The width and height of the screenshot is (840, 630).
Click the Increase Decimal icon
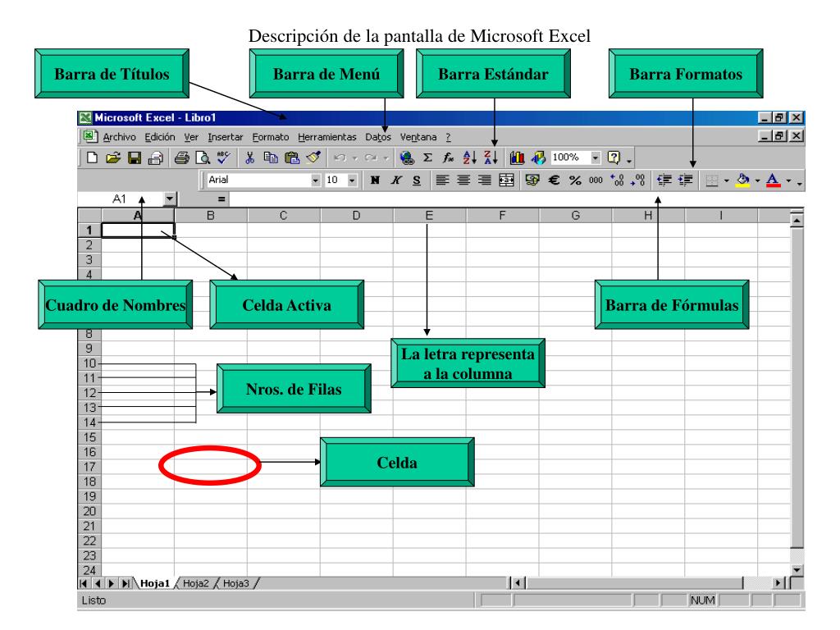coord(617,180)
